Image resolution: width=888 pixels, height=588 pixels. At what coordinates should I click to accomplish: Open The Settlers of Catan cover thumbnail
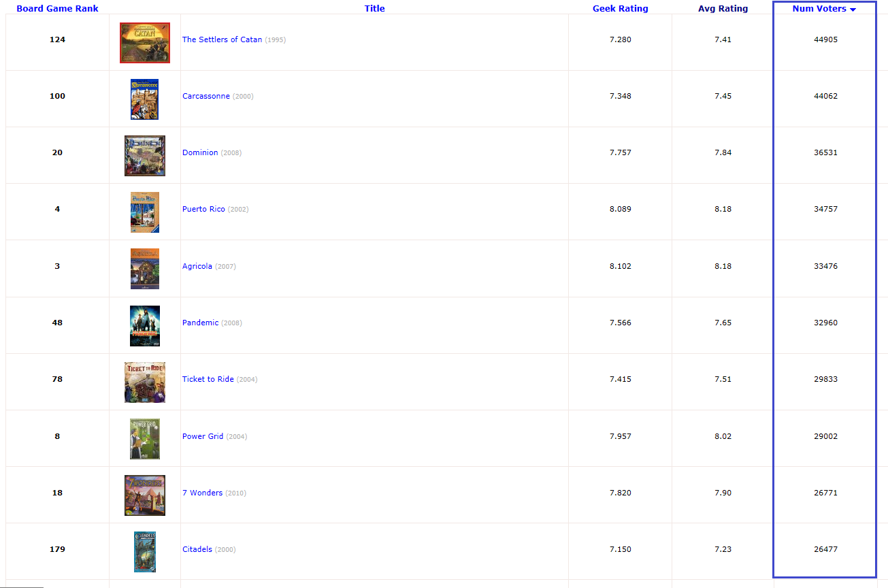[x=145, y=43]
